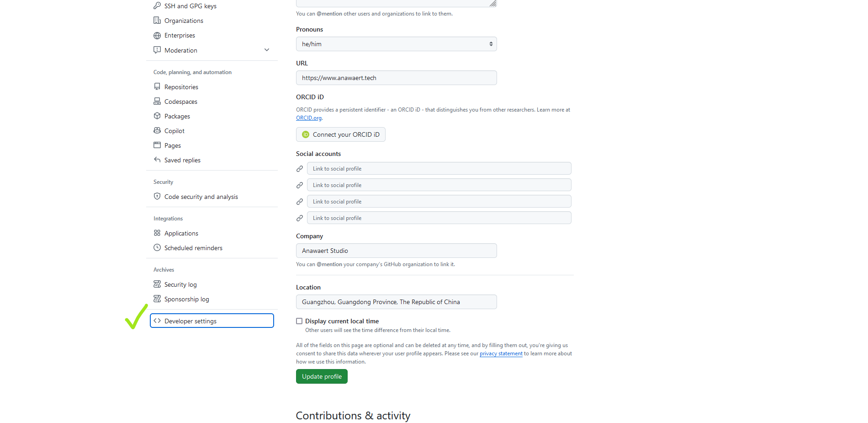Click the first social profile link field
Image resolution: width=868 pixels, height=423 pixels.
439,169
